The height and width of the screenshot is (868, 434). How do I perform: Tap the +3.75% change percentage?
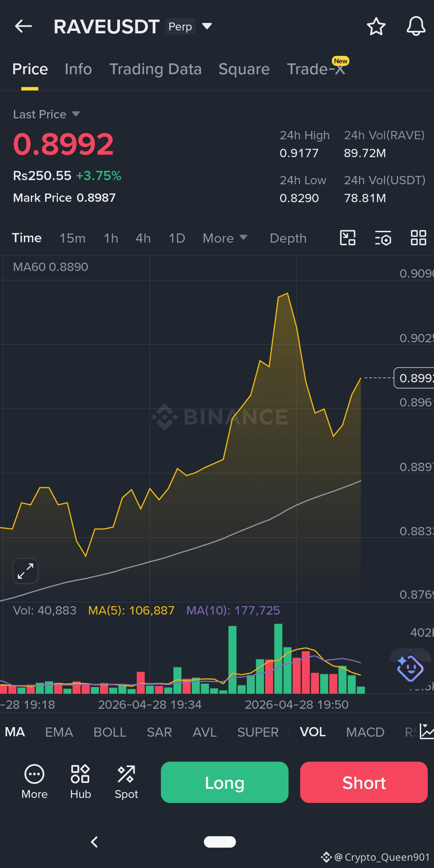(99, 176)
